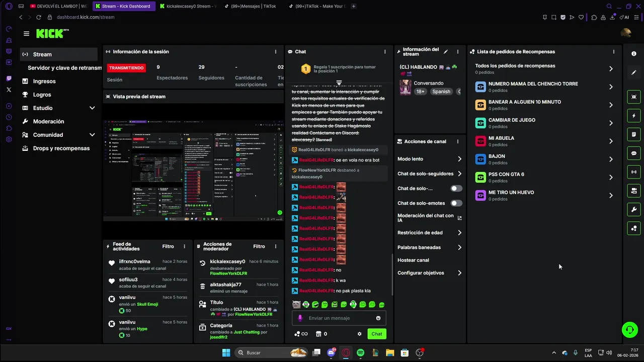
Task: Click the pencil edit icon in right sidebar
Action: click(634, 72)
